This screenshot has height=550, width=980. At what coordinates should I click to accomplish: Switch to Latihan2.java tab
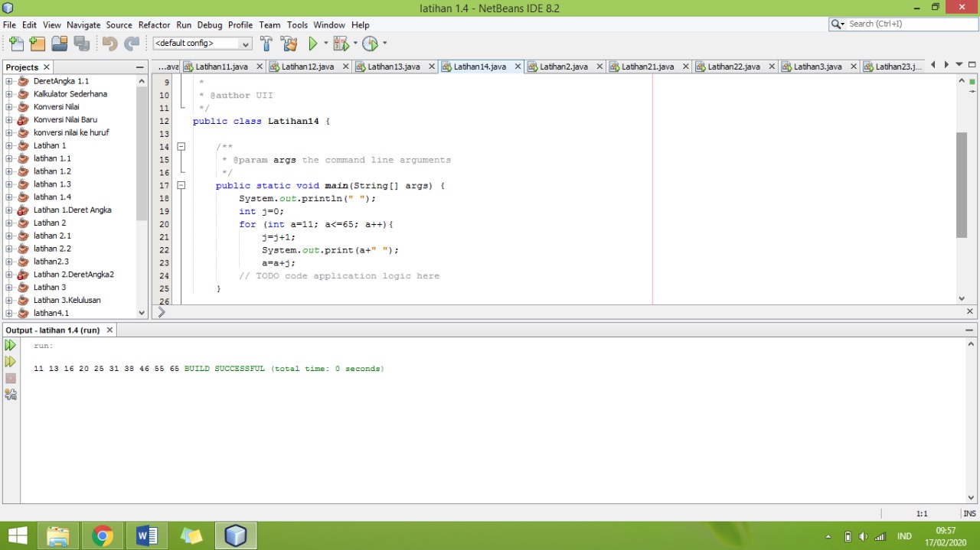[564, 67]
